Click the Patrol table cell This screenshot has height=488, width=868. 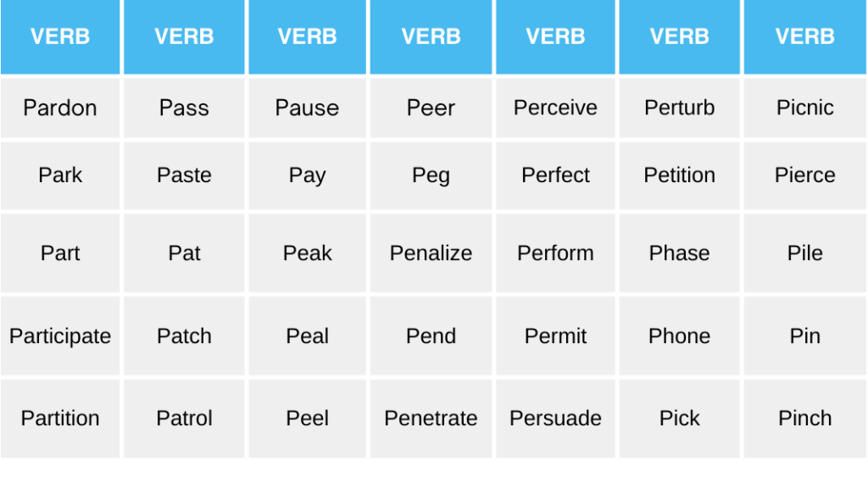click(184, 418)
